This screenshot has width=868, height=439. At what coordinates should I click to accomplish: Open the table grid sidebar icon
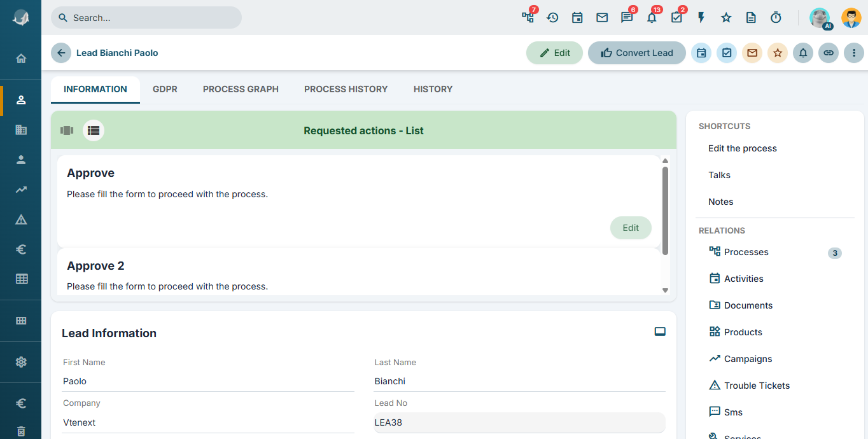(x=21, y=279)
